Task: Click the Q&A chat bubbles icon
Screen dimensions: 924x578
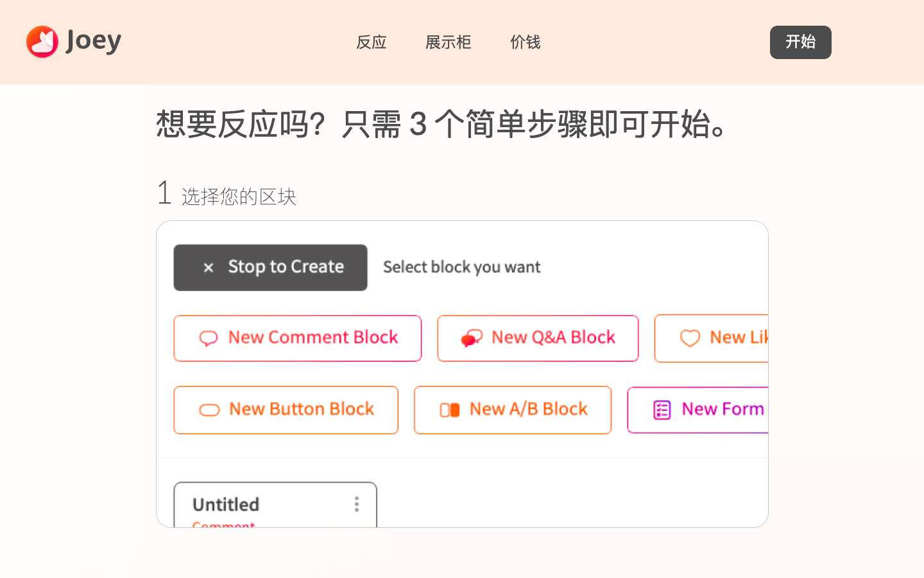Action: click(x=472, y=338)
